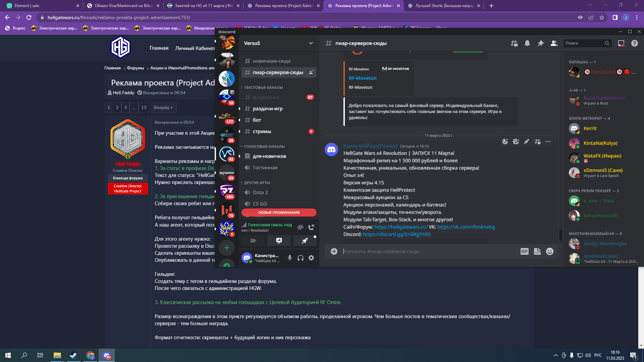Switch to Element | sale browser tab
The image size is (644, 362).
pyautogui.click(x=42, y=6)
